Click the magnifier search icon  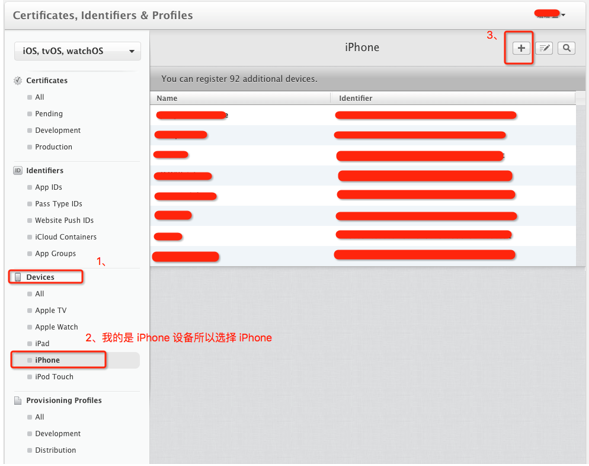[x=566, y=48]
